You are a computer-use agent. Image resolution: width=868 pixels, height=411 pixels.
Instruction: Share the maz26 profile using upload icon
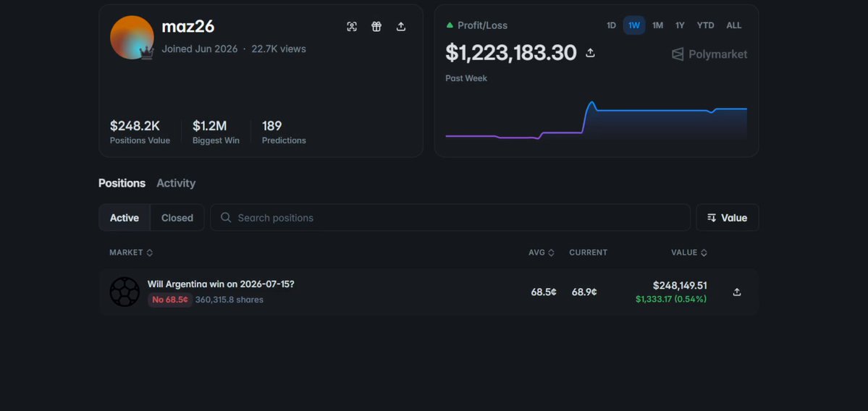pyautogui.click(x=401, y=27)
